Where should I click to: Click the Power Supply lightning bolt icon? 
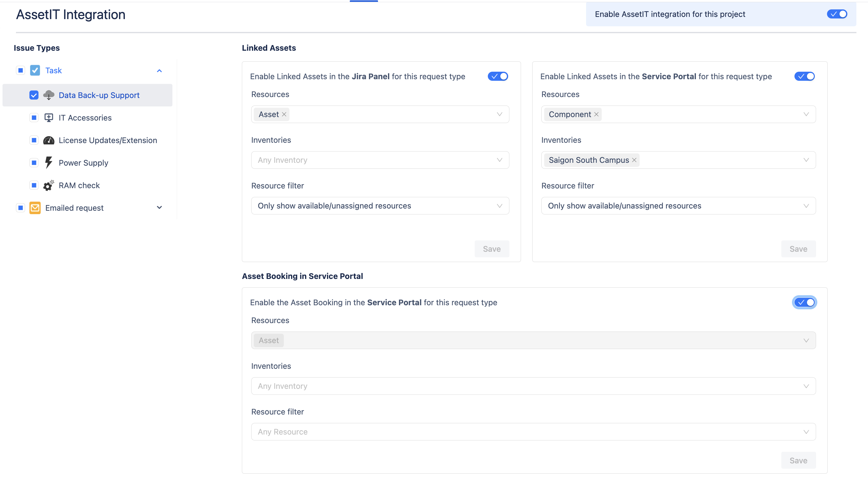[x=49, y=162]
